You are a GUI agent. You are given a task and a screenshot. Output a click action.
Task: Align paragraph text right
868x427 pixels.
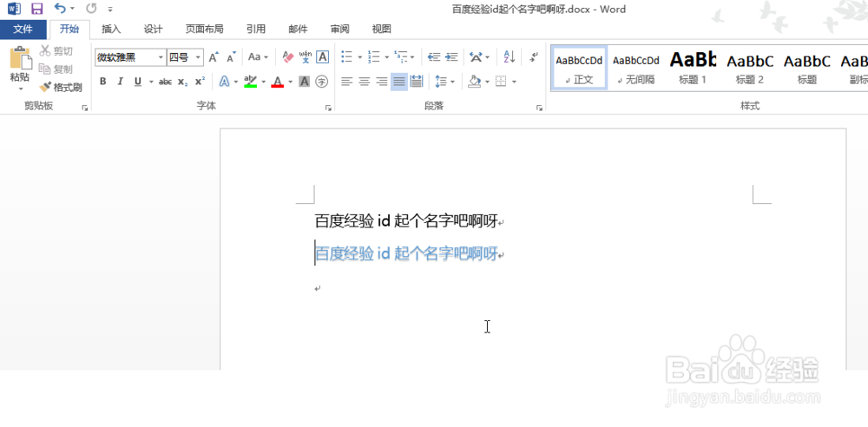tap(381, 82)
